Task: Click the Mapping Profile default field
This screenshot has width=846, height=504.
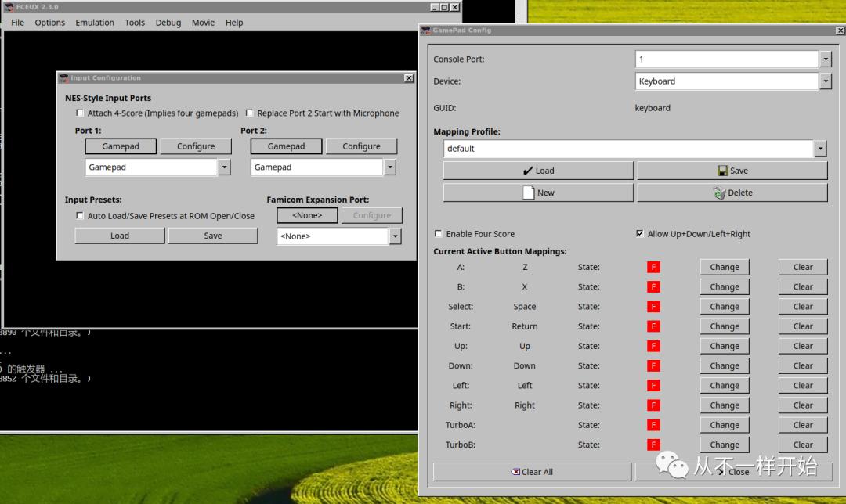Action: 628,149
